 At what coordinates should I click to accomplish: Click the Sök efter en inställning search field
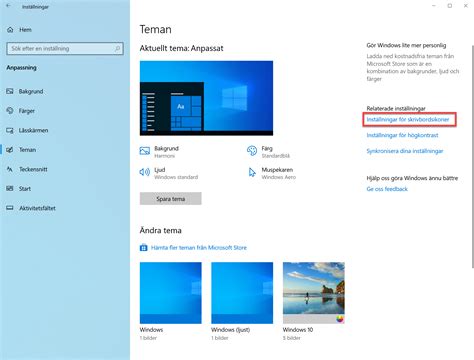tap(65, 49)
